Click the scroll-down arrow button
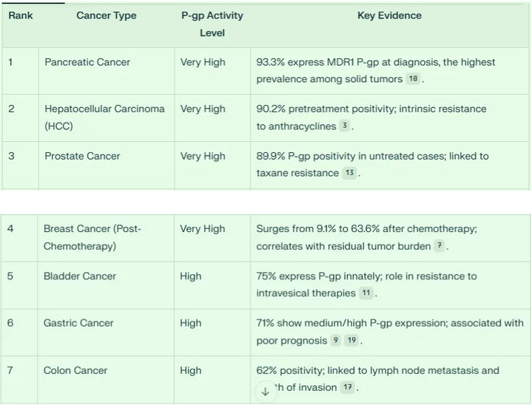Screen dimensions: 532x405 coord(265,392)
